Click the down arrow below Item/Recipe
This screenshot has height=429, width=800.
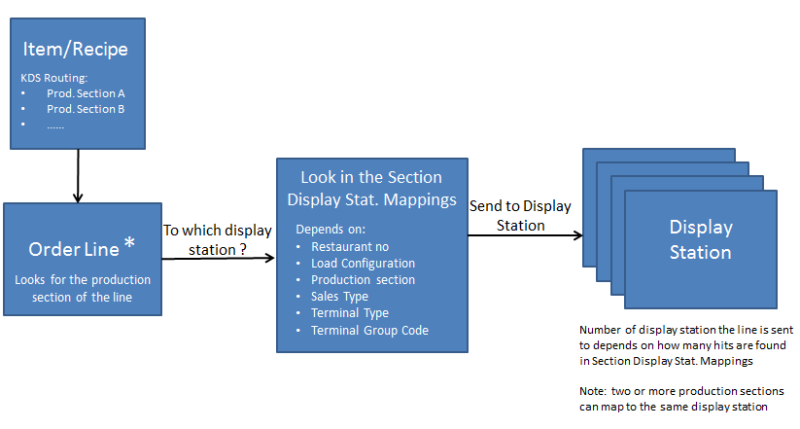(x=76, y=182)
